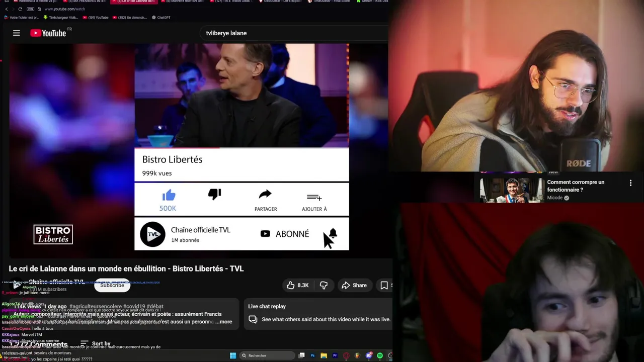644x362 pixels.
Task: Click the YouTube logo to go home
Action: 48,33
